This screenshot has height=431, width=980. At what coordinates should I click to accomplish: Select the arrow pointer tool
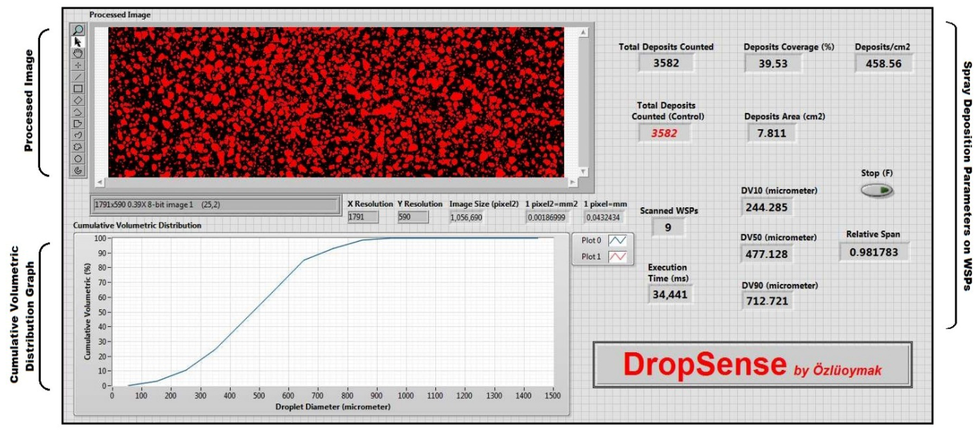78,42
